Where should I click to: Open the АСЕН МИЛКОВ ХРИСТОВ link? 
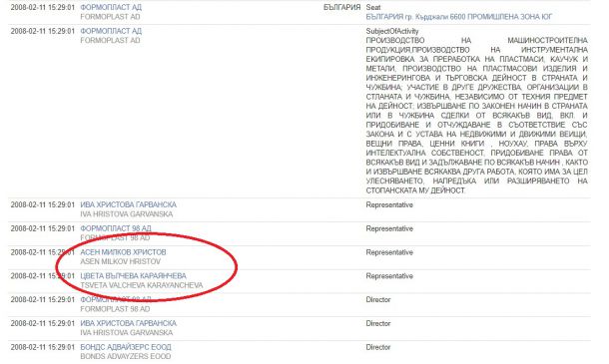[x=123, y=252]
